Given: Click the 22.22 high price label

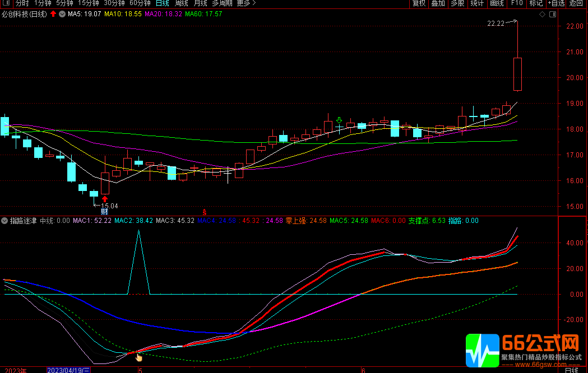Looking at the screenshot, I should 496,23.
